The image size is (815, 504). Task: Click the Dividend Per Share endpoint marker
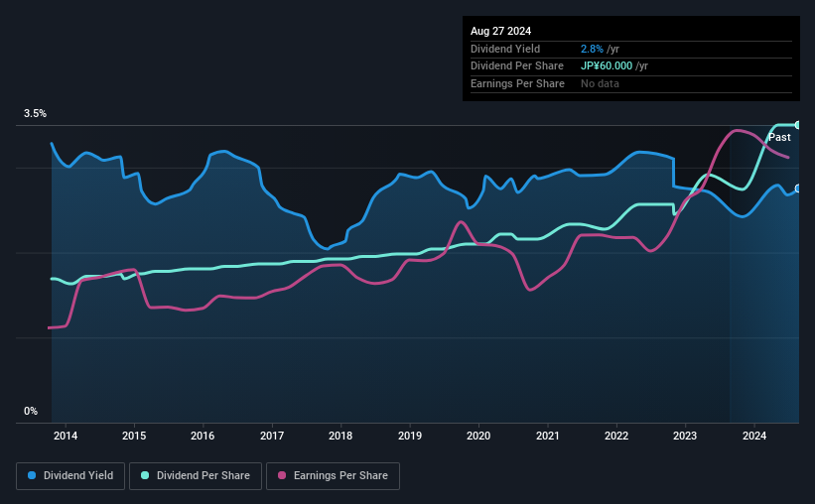pos(798,125)
